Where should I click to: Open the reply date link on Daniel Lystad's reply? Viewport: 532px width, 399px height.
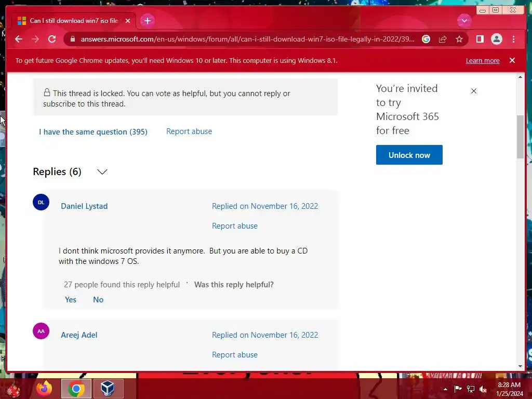coord(265,206)
